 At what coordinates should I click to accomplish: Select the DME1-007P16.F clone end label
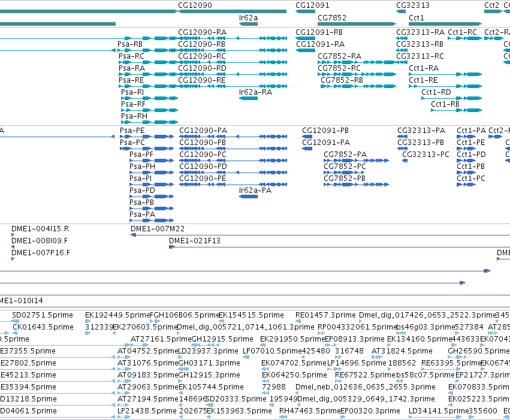(x=41, y=253)
